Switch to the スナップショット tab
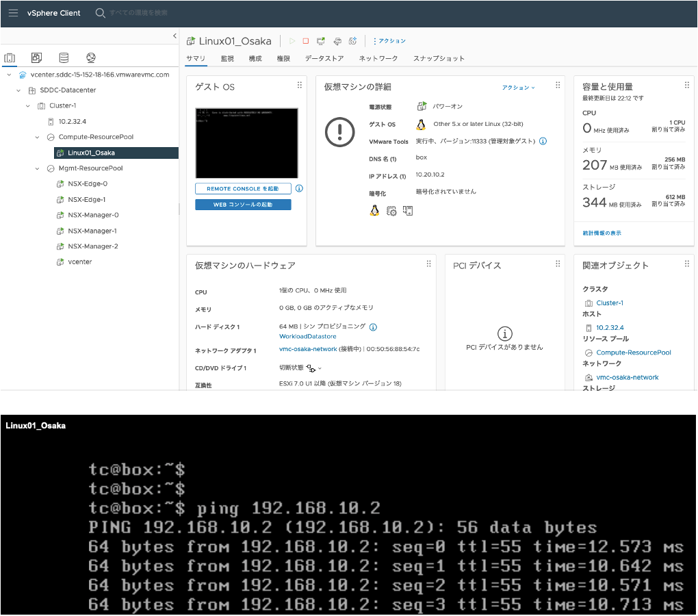 coord(439,59)
